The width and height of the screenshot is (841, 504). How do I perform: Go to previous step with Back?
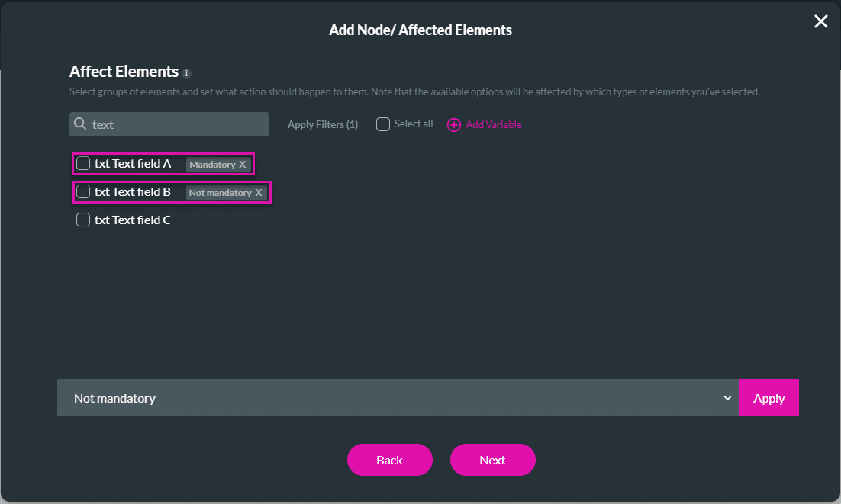[389, 460]
